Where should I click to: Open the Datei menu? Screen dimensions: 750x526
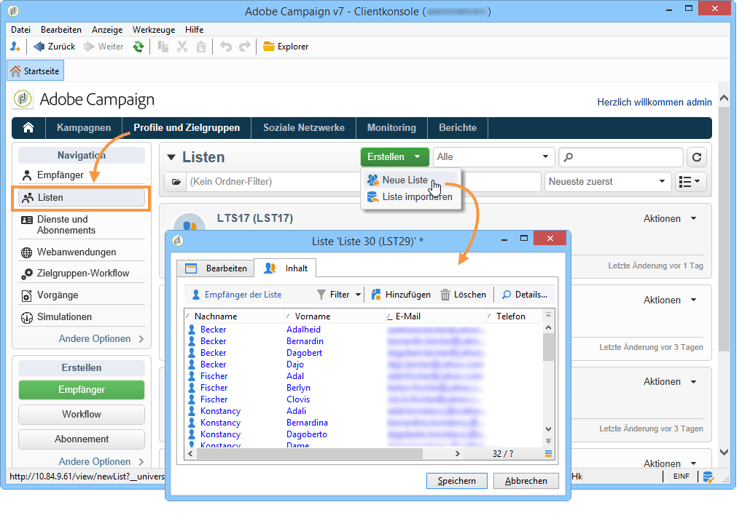pyautogui.click(x=21, y=30)
